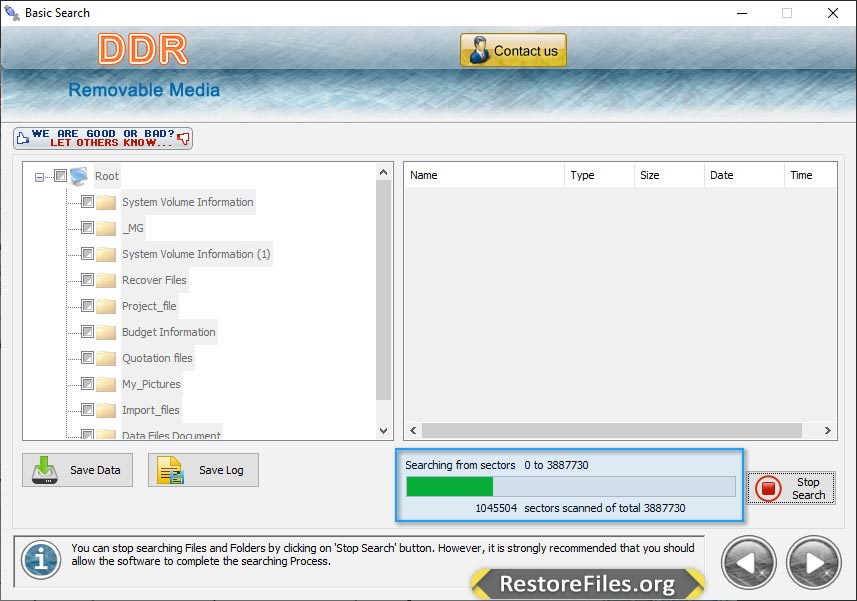Viewport: 857px width, 601px height.
Task: Click the Save Data drive icon
Action: click(45, 470)
